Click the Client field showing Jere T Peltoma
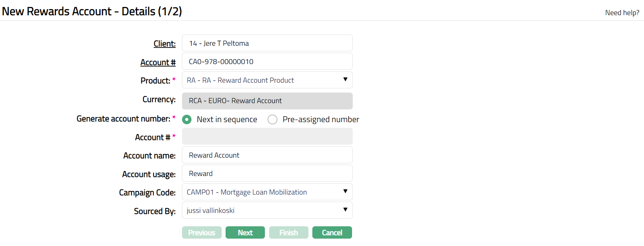The height and width of the screenshot is (246, 644). point(267,43)
